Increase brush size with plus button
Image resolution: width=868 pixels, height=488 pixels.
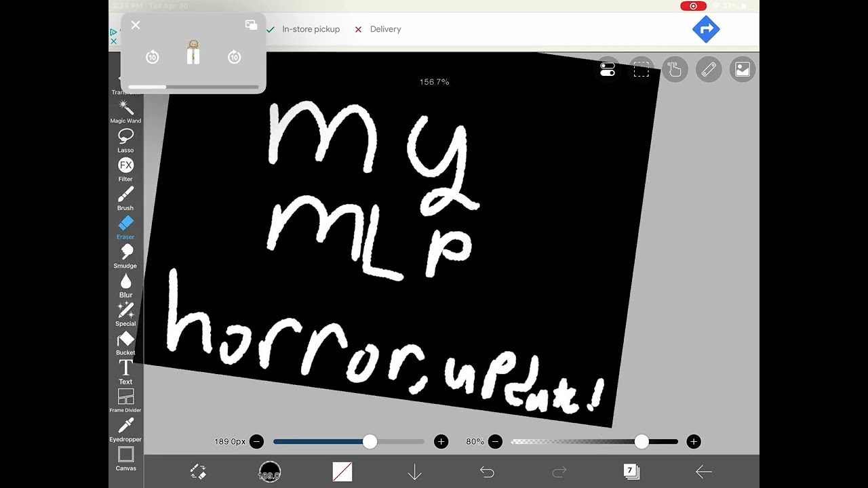[x=441, y=442]
